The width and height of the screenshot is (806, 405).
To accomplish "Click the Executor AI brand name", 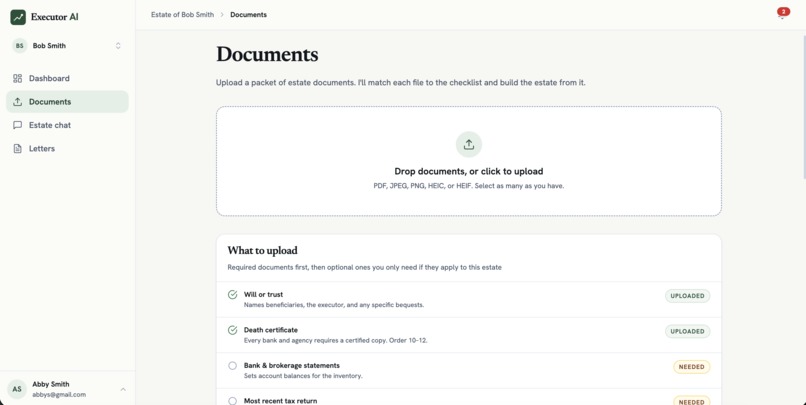I will (54, 17).
